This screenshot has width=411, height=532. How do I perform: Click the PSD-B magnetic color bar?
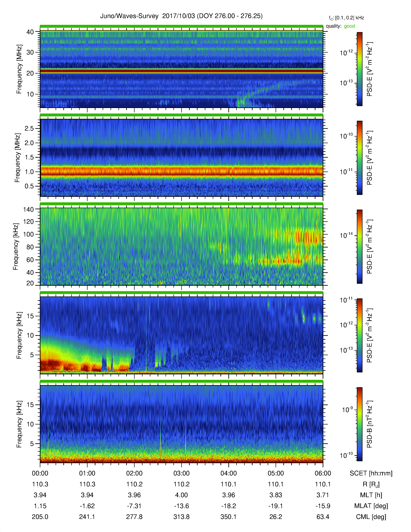tap(359, 424)
